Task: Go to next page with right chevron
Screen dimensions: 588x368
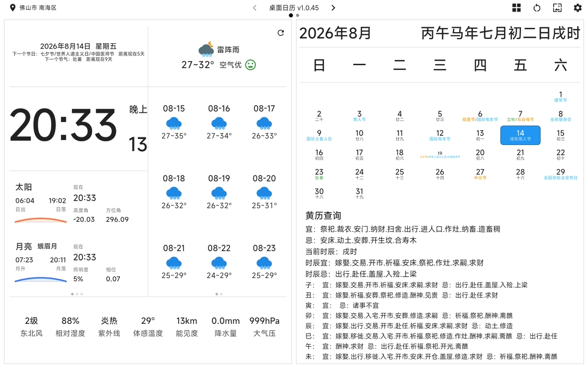Action: 333,8
